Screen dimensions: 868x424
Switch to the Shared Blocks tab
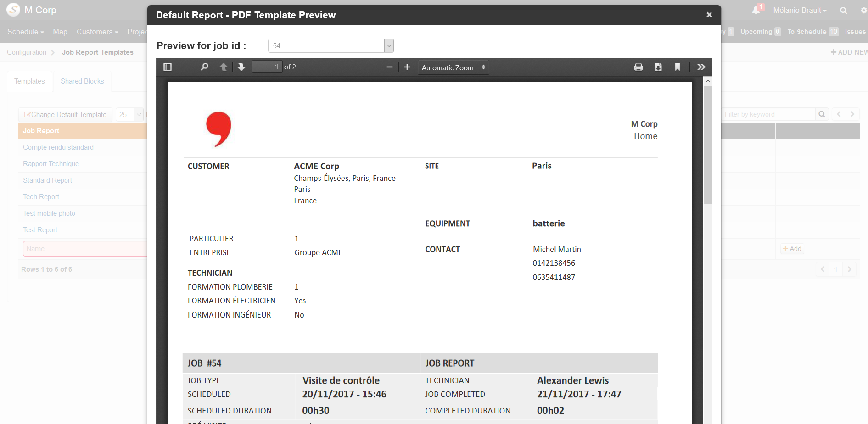tap(82, 81)
